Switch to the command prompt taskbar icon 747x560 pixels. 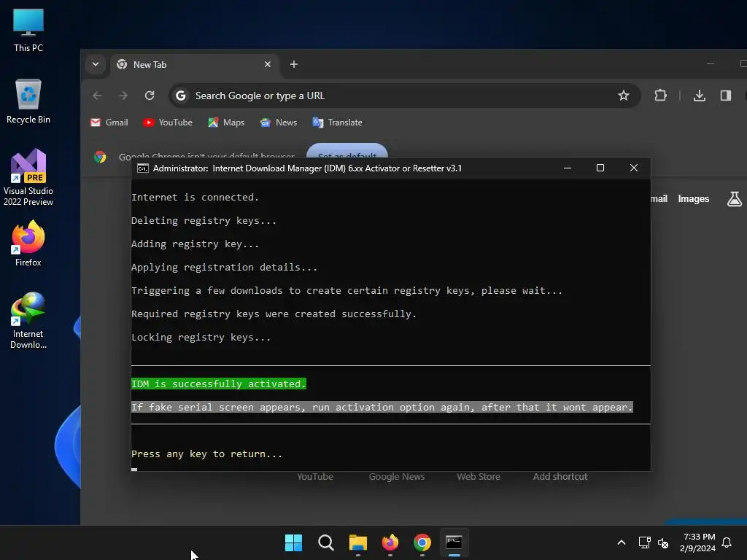(454, 542)
